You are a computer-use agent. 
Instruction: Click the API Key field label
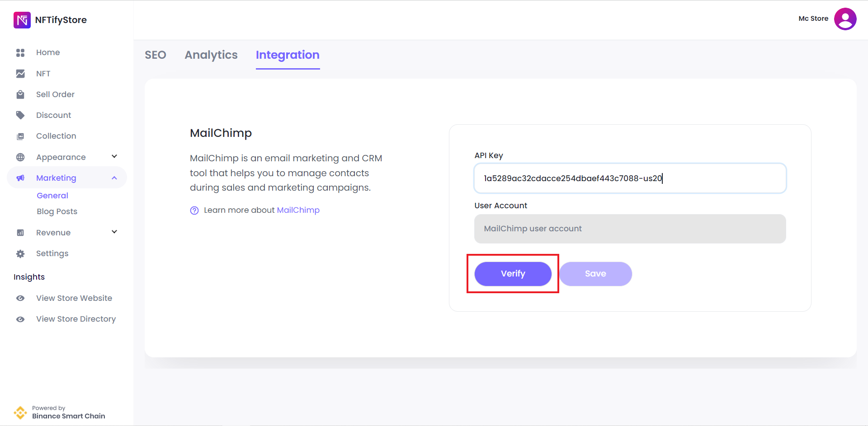click(489, 155)
